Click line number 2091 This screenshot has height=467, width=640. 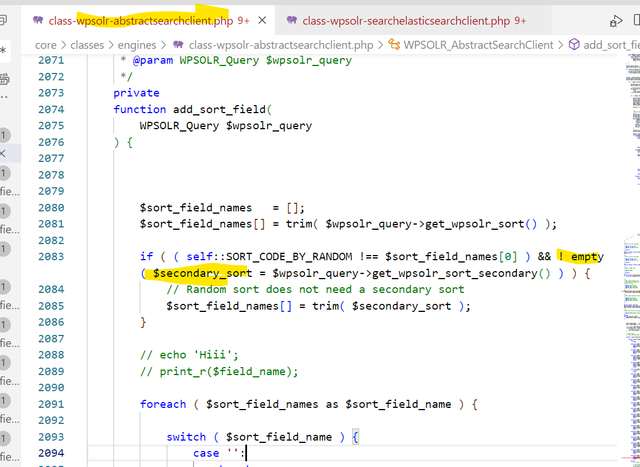coord(51,404)
